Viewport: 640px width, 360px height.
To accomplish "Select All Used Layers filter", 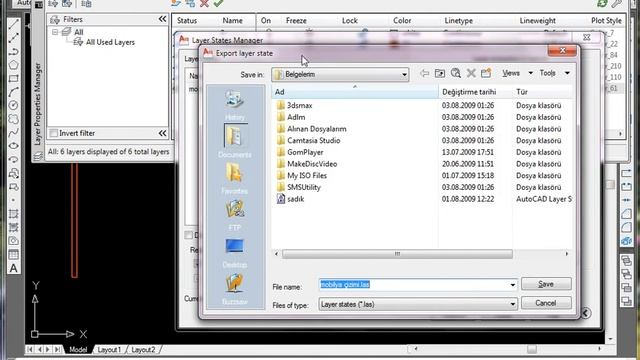I will pyautogui.click(x=110, y=42).
